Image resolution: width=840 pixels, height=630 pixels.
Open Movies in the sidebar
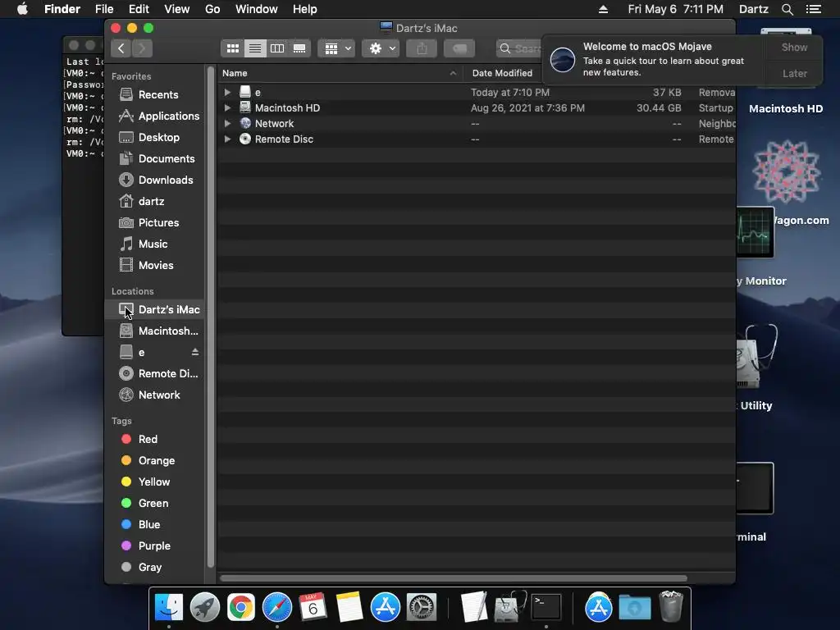click(155, 266)
